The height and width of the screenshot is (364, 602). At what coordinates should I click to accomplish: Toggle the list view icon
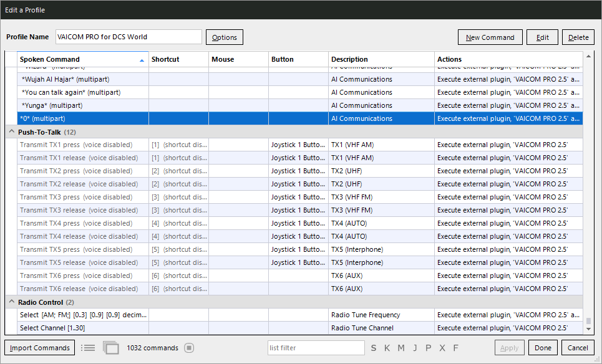88,348
